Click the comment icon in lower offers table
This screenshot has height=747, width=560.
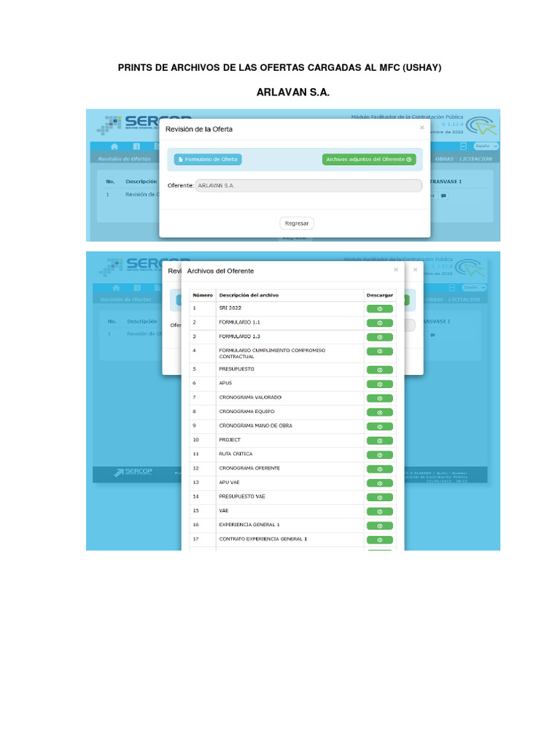pos(432,336)
